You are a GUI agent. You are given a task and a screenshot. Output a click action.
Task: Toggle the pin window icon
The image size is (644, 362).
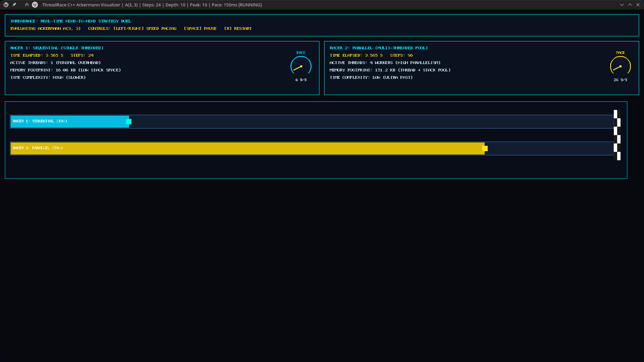pos(14,5)
